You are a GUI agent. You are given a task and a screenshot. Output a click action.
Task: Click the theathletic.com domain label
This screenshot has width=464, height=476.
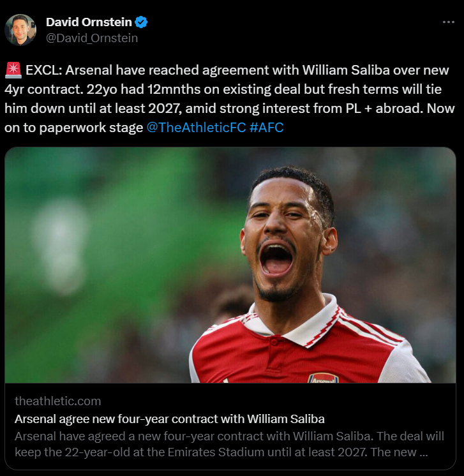coord(57,401)
